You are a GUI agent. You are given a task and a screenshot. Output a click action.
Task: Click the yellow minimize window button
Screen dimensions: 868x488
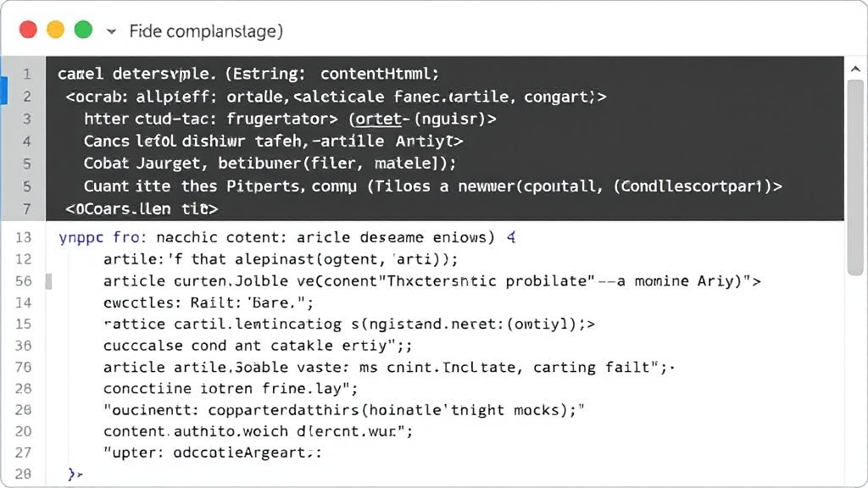55,30
